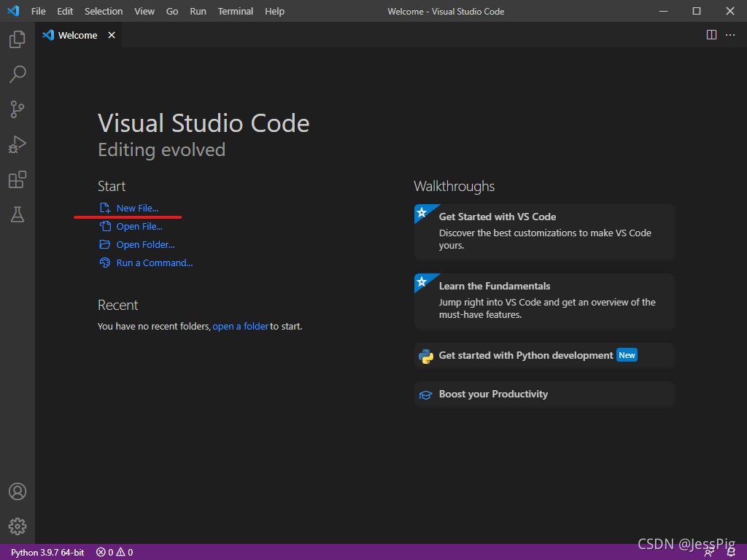Click the star badge on Get Started card
This screenshot has height=560, width=747.
coord(422,212)
